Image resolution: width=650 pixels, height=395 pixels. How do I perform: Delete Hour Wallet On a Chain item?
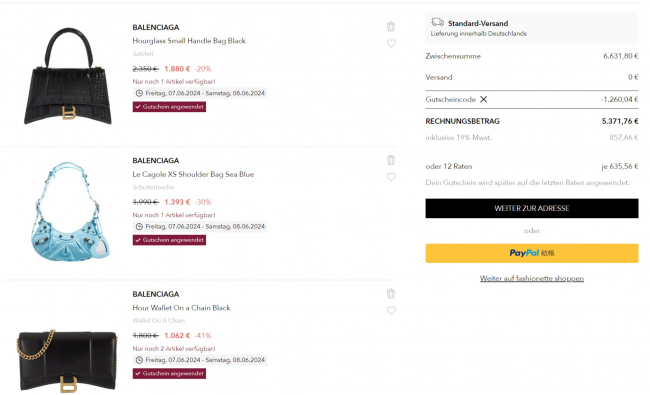[x=391, y=293]
